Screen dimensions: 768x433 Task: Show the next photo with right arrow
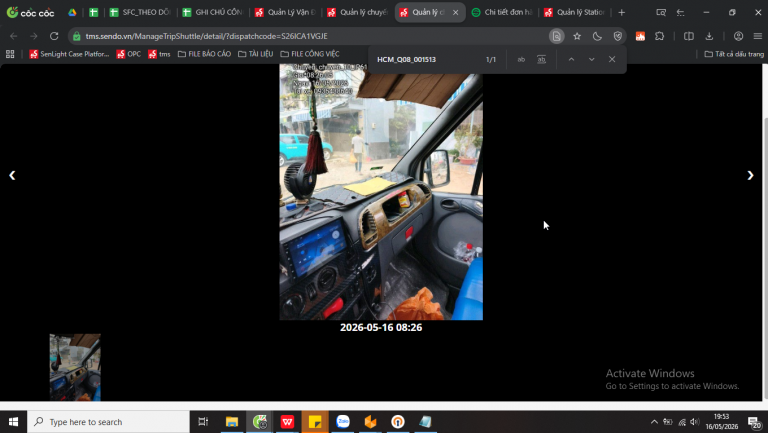click(750, 175)
